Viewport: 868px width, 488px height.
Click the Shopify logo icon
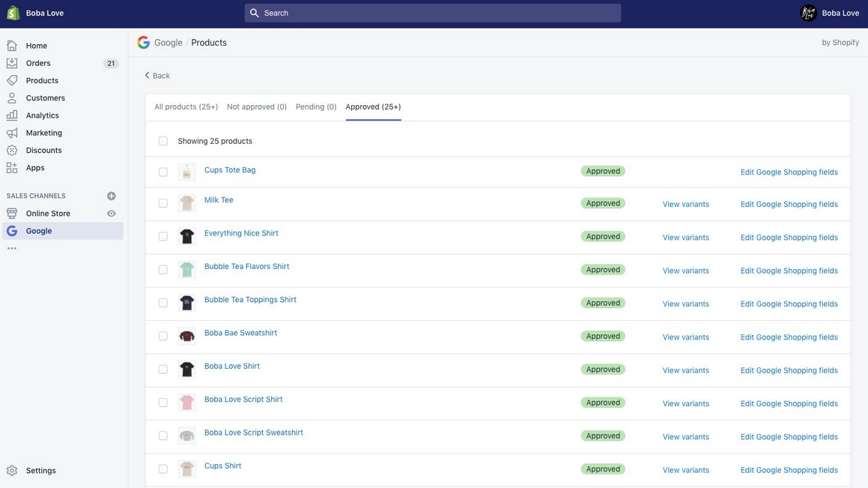(x=13, y=13)
